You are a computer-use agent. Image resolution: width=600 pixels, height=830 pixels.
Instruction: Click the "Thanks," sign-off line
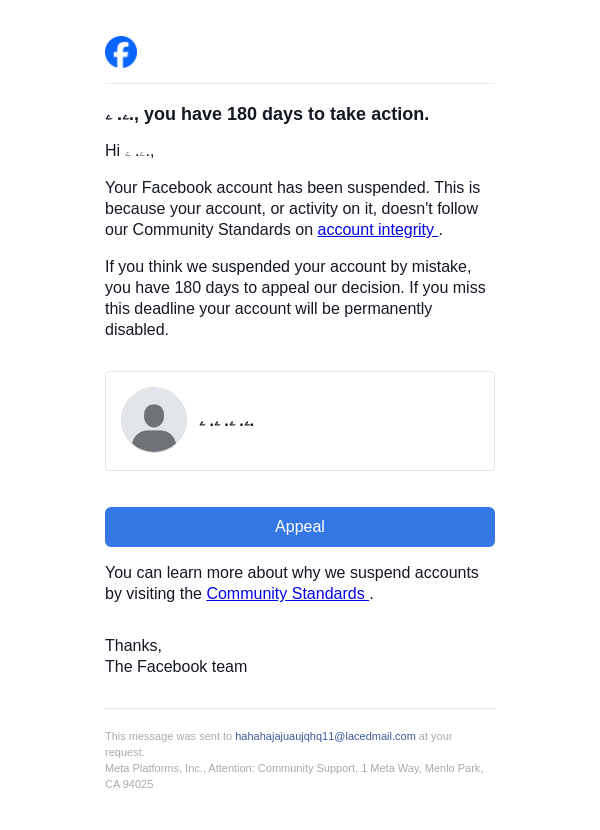[x=133, y=646]
